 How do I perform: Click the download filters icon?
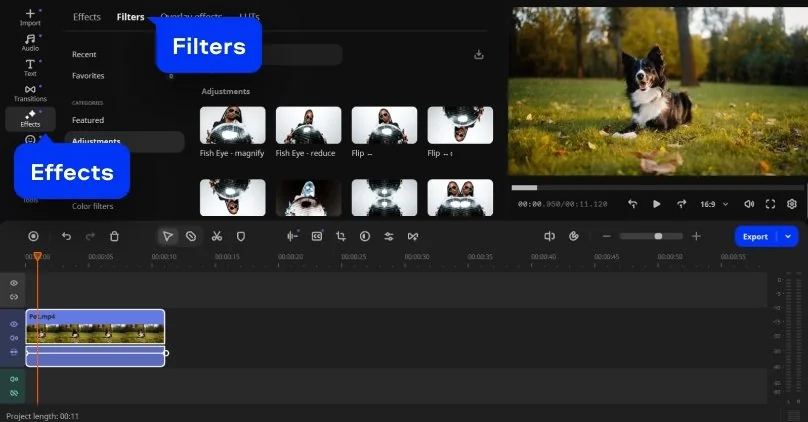pos(479,54)
